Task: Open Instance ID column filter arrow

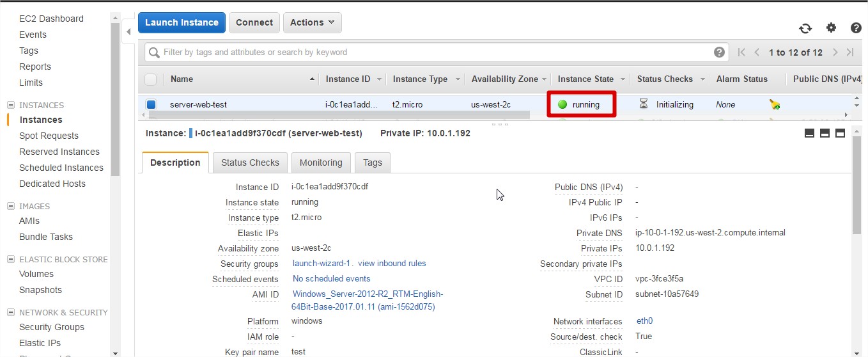Action: [379, 79]
